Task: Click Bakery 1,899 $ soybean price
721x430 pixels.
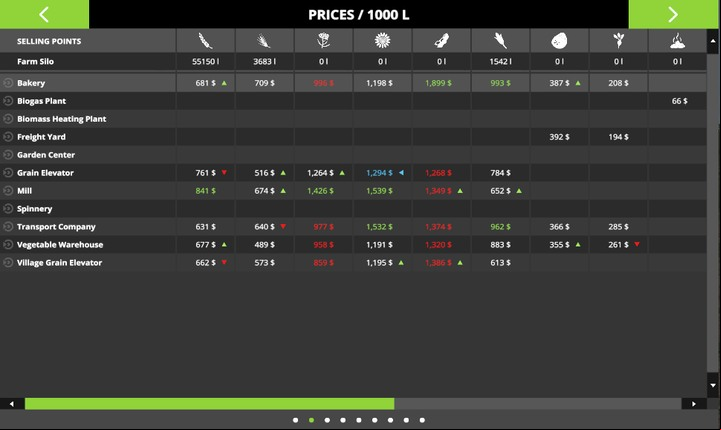Action: click(x=438, y=83)
